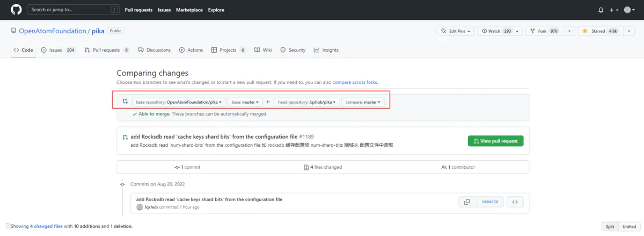Open Issues in the top navigation
The height and width of the screenshot is (236, 644).
[x=164, y=10]
